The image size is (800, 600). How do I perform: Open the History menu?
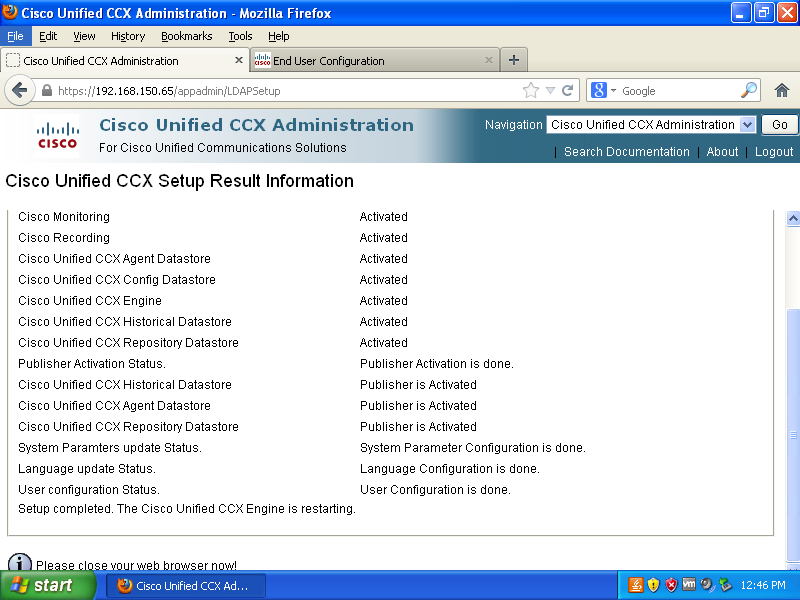click(128, 36)
